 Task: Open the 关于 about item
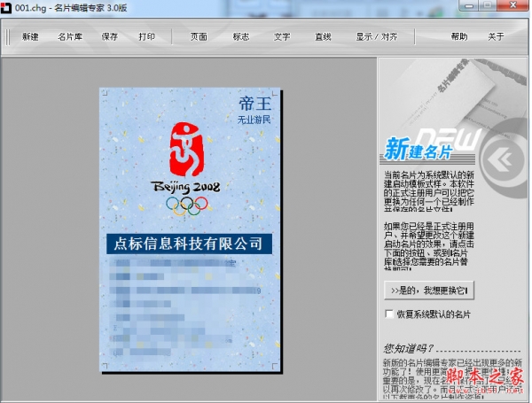[x=496, y=36]
